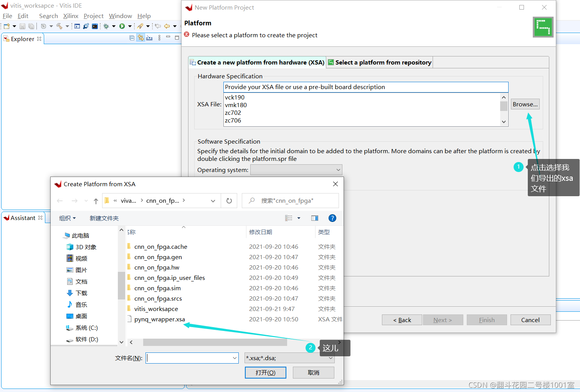Click the green bug Debug icon

point(106,26)
